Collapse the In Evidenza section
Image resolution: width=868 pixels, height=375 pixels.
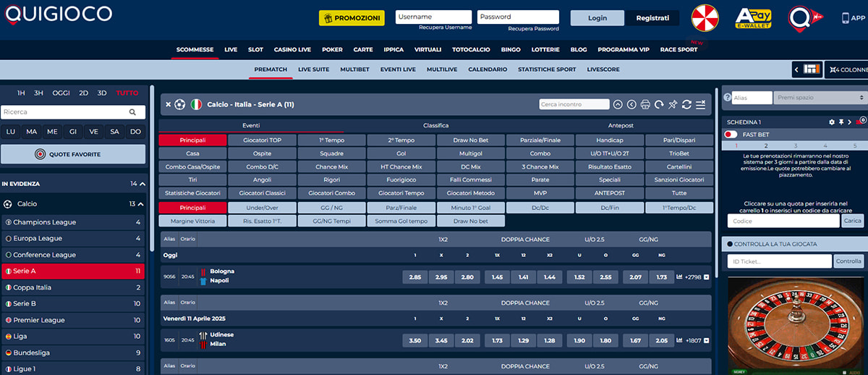(x=142, y=184)
